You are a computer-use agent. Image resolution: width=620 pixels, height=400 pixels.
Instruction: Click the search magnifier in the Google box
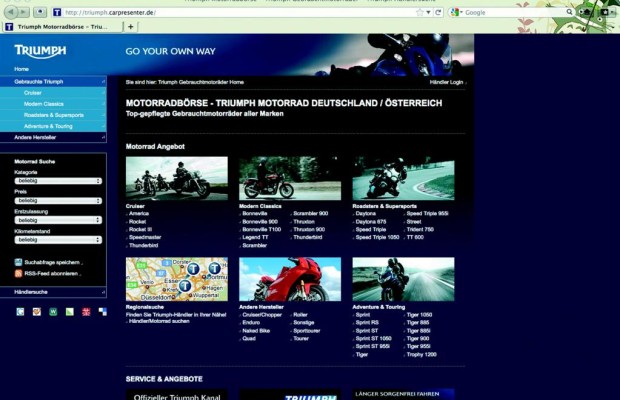[x=569, y=12]
